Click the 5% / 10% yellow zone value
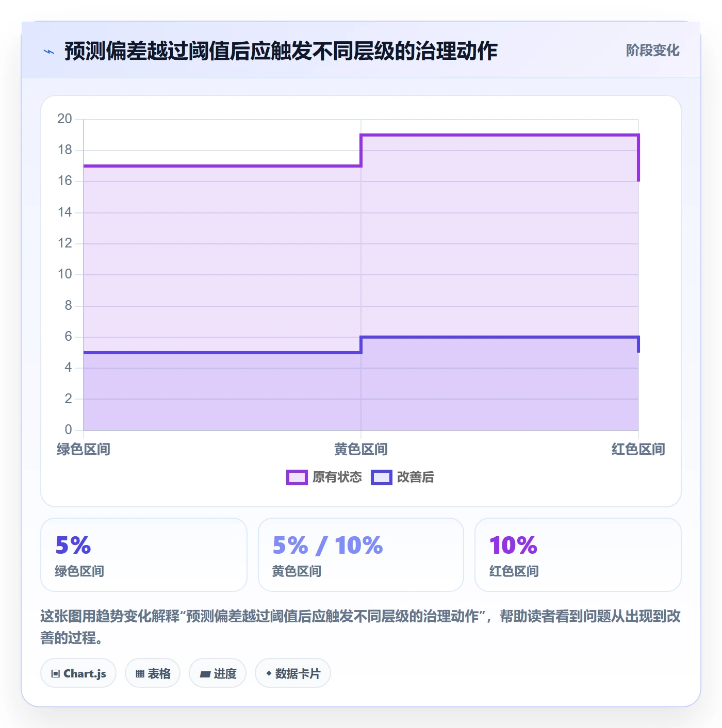This screenshot has width=722, height=728. tap(327, 545)
